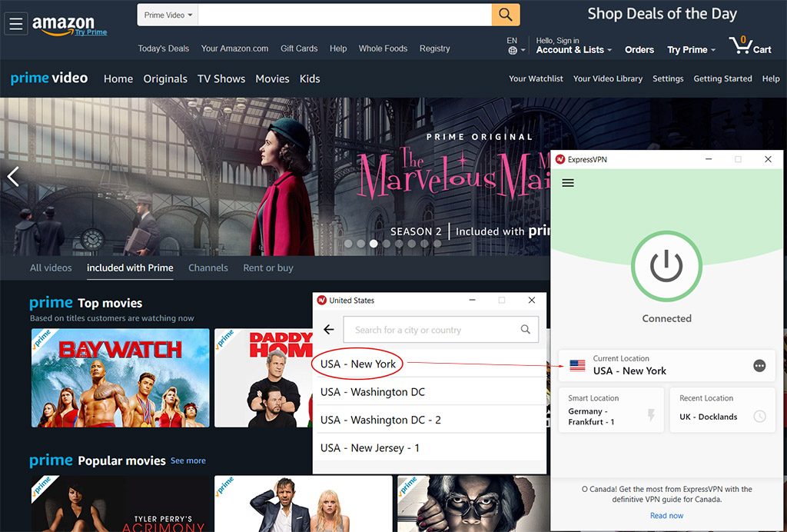Focus the Search for a city or country field

pos(440,330)
